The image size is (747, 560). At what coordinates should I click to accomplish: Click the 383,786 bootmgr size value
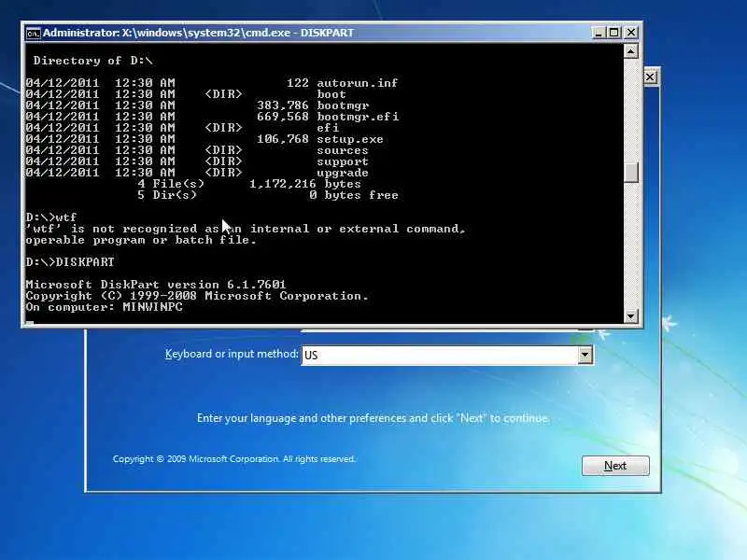click(283, 105)
